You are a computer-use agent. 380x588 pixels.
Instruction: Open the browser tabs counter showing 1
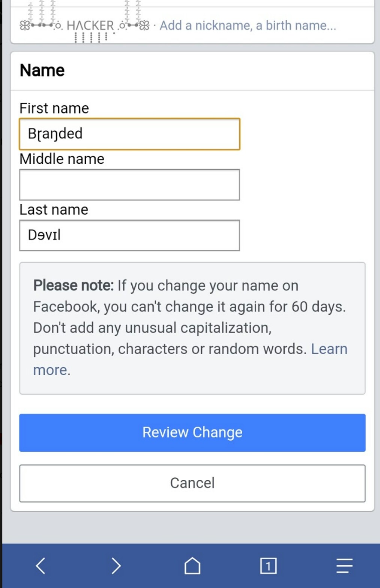[x=267, y=566]
